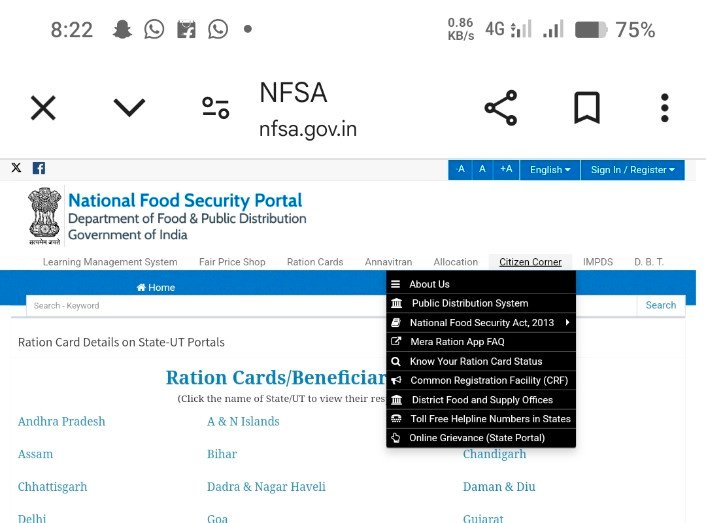The image size is (706, 523).
Task: Select National Food Security Act, 2013 entry
Action: tap(481, 323)
